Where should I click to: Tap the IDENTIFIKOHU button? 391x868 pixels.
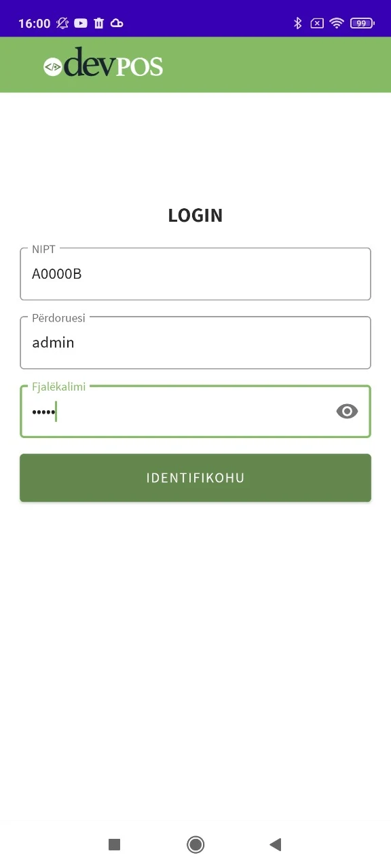tap(195, 478)
